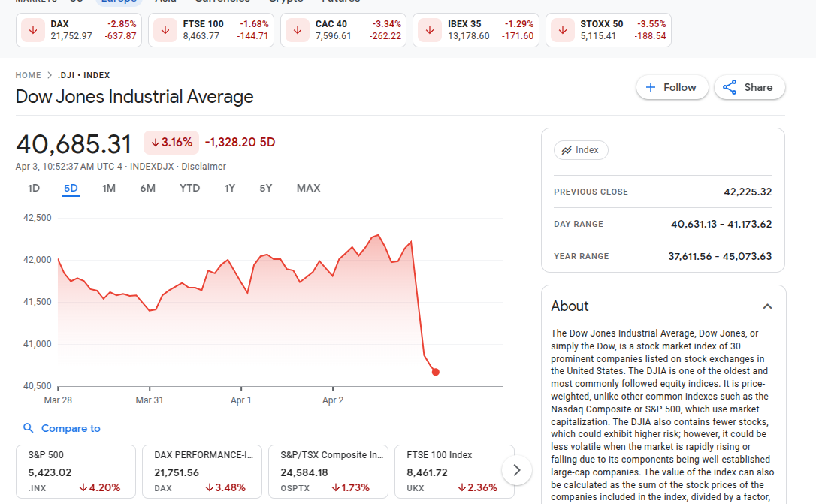
Task: Switch to the 1M chart range
Action: click(109, 188)
